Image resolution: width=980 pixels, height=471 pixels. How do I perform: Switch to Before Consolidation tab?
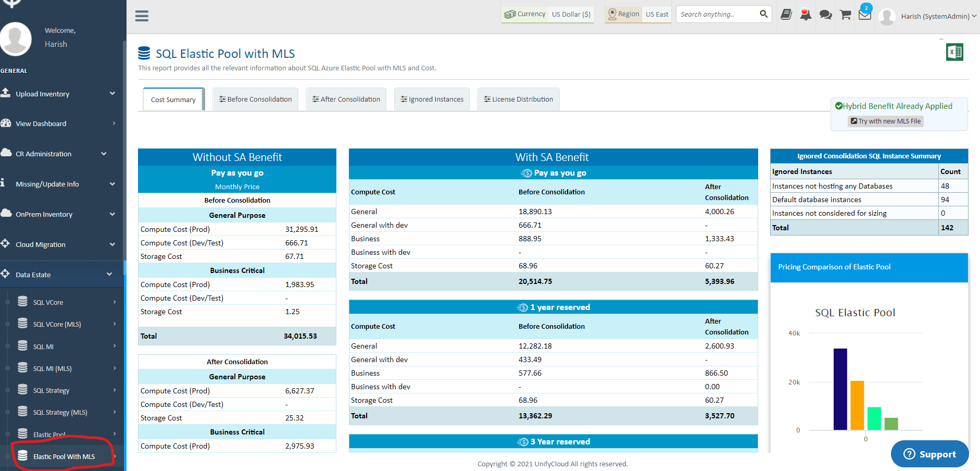pos(255,99)
